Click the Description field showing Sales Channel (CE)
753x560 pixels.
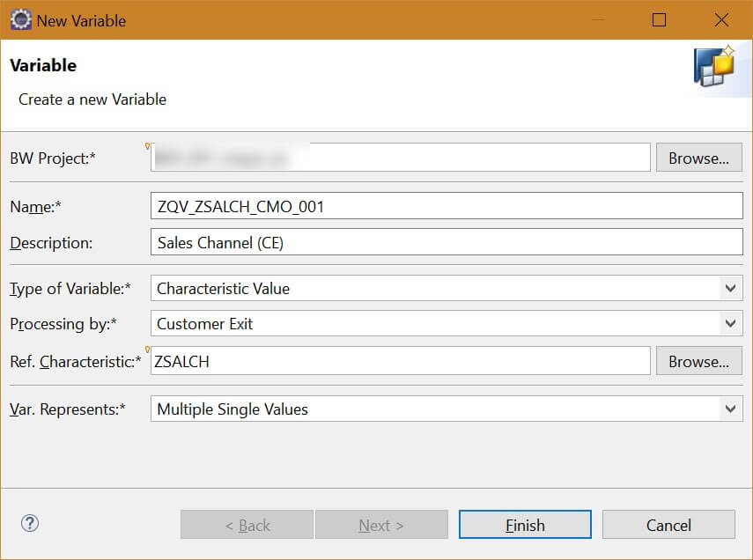click(x=396, y=242)
